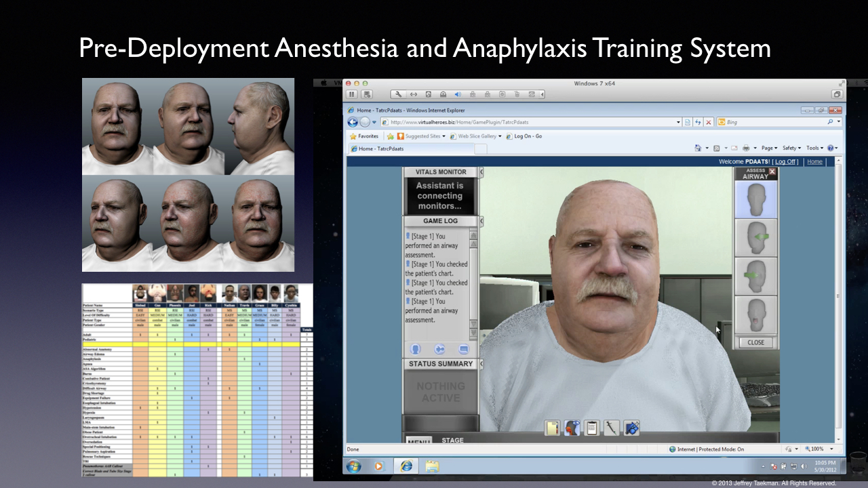The image size is (868, 488).
Task: Toggle Compatibility View icon
Action: click(688, 122)
